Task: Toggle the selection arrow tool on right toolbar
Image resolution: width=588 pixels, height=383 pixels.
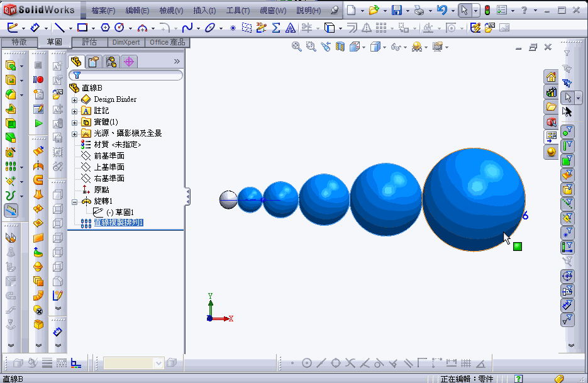Action: coord(568,98)
